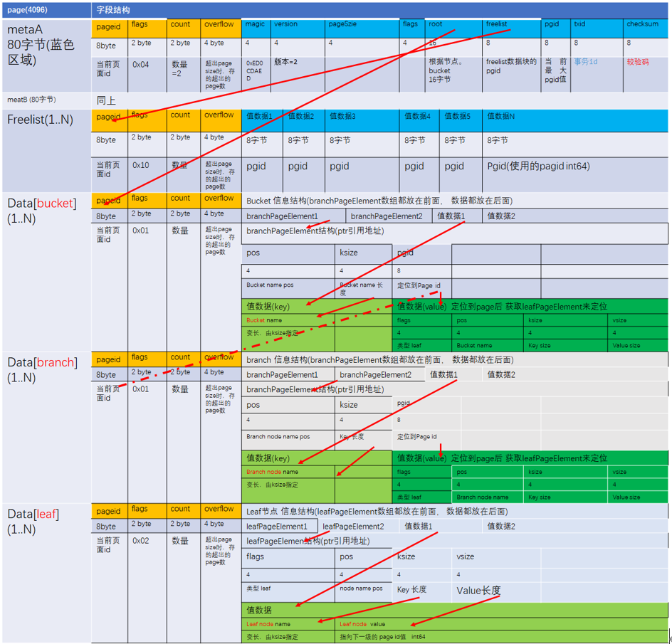Click the 'Leaf node value' cell
This screenshot has height=644, width=672.
pos(501,624)
